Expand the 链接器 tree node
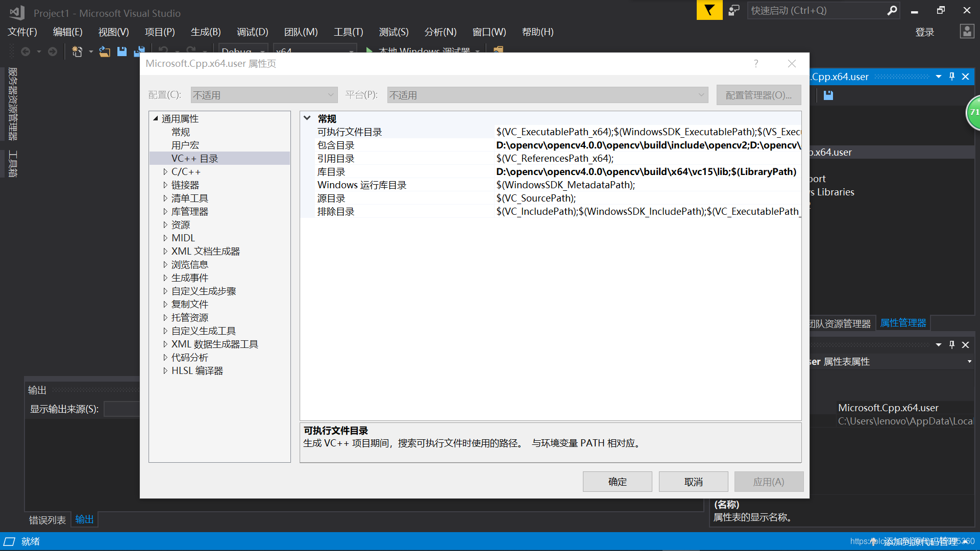 tap(165, 185)
